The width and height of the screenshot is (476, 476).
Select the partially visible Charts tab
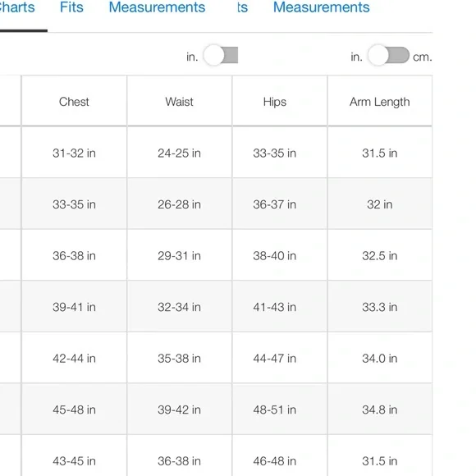tap(17, 7)
